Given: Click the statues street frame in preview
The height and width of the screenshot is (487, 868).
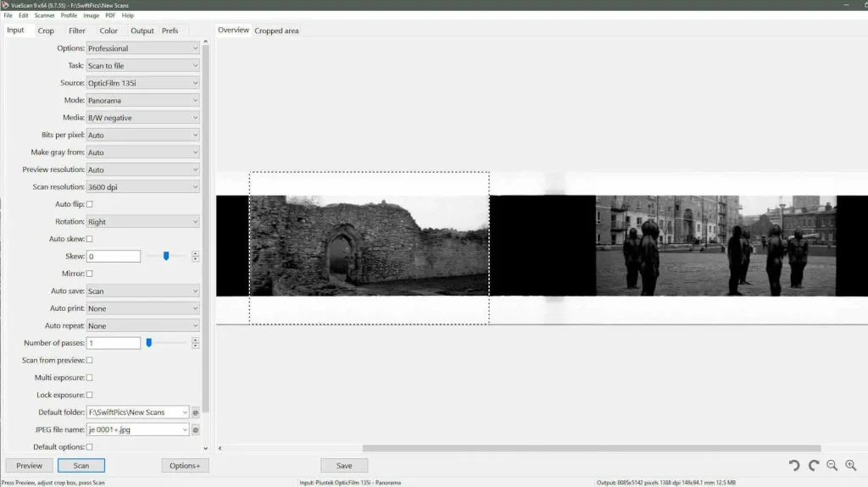Looking at the screenshot, I should click(x=715, y=245).
